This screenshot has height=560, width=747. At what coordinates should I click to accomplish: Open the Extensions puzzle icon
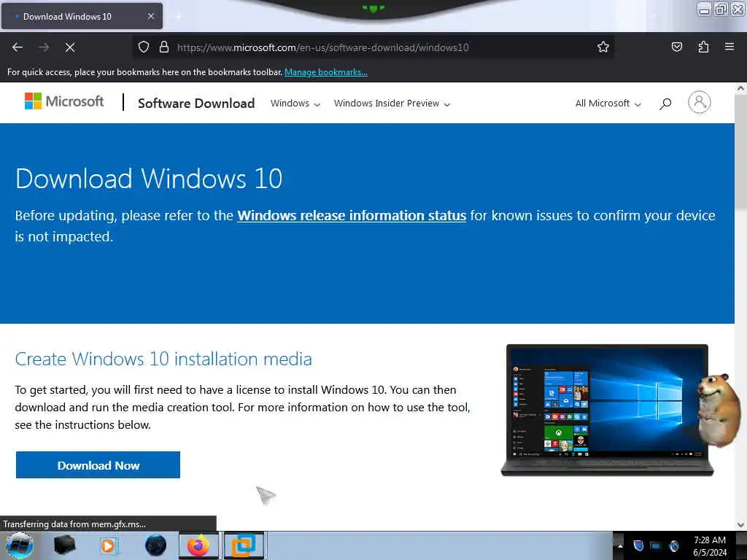pos(703,47)
